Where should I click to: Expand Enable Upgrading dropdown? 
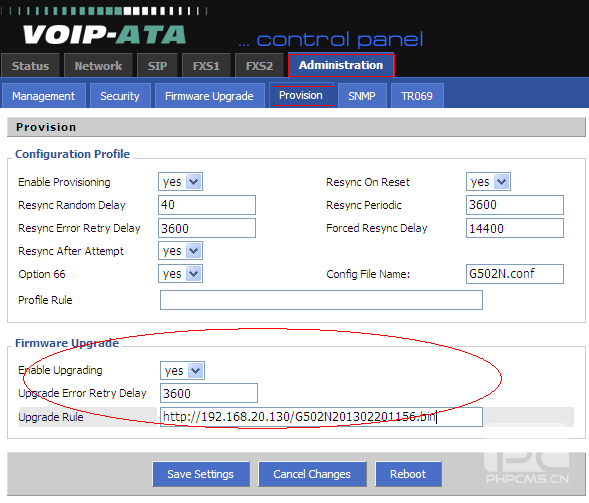pyautogui.click(x=182, y=371)
